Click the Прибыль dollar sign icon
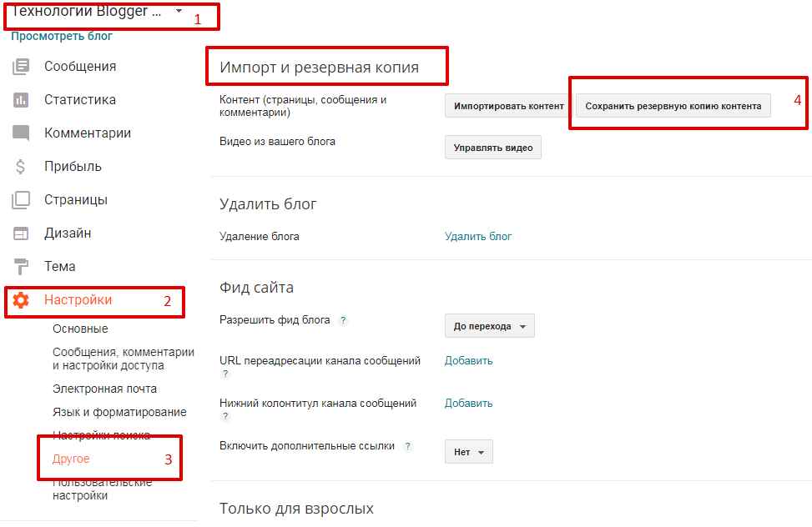The image size is (812, 527). click(21, 167)
